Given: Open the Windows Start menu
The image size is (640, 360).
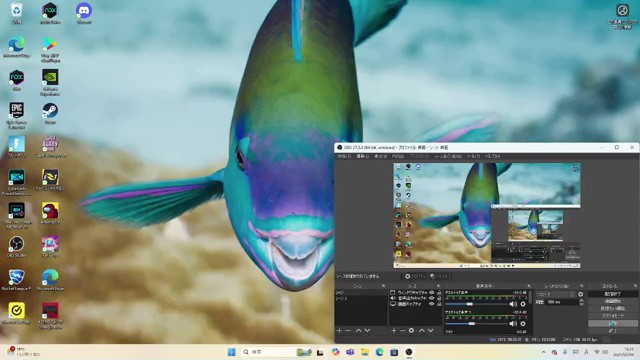Looking at the screenshot, I should (x=231, y=352).
